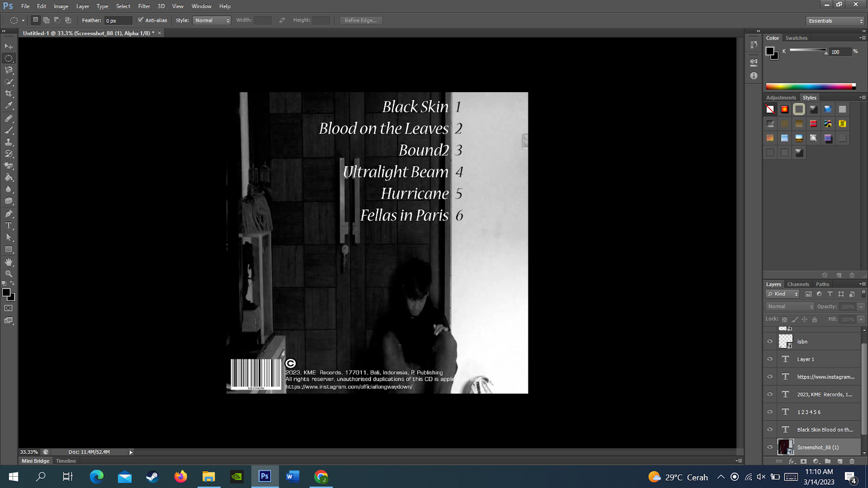Select the Healing Brush tool
The height and width of the screenshot is (488, 868).
[x=9, y=118]
